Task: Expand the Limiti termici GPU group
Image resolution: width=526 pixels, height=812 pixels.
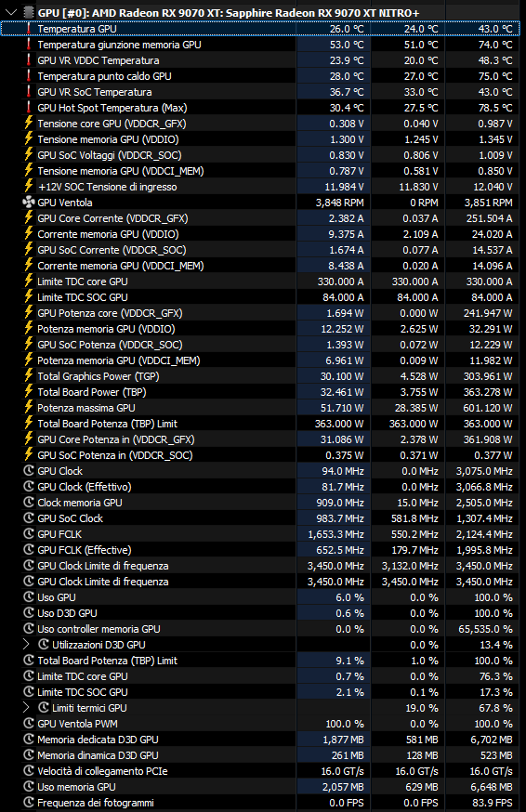Action: (26, 707)
